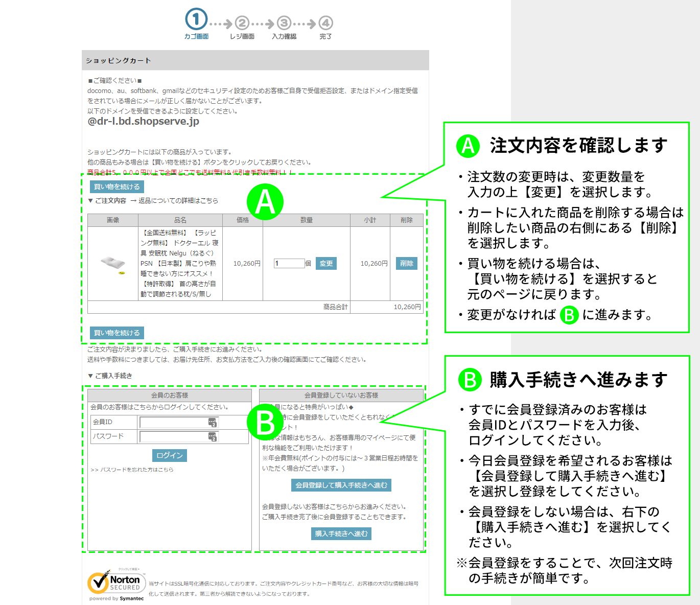
Task: Click the step 3 入力確認 circle icon
Action: point(284,23)
